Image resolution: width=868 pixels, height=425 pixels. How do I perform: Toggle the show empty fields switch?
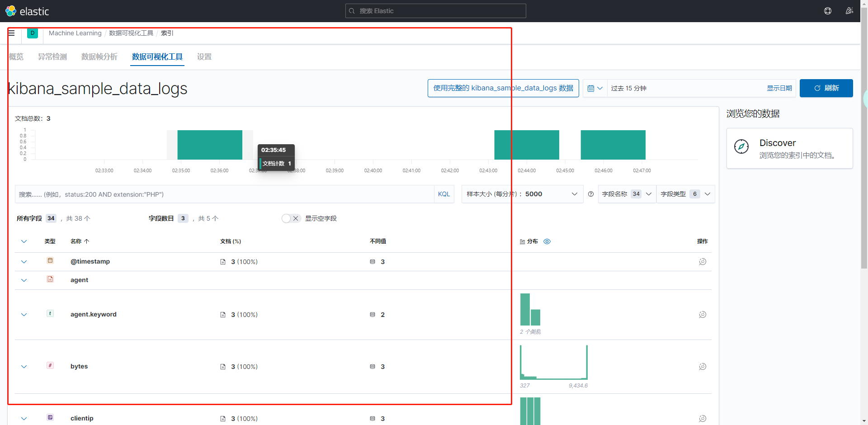[291, 218]
